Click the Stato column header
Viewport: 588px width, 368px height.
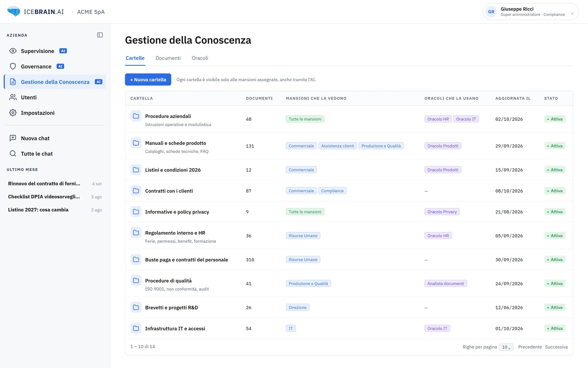pyautogui.click(x=551, y=98)
